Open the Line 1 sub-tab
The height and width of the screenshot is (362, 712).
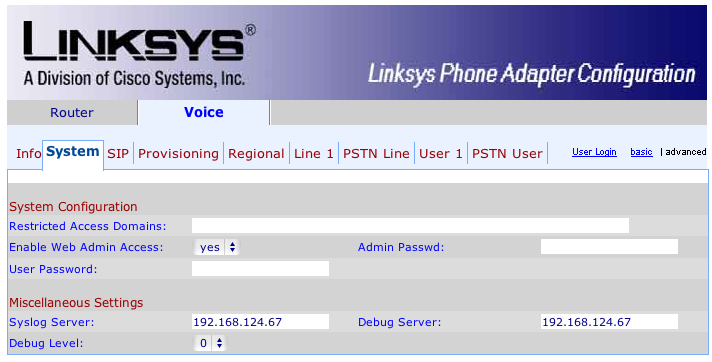(x=313, y=154)
